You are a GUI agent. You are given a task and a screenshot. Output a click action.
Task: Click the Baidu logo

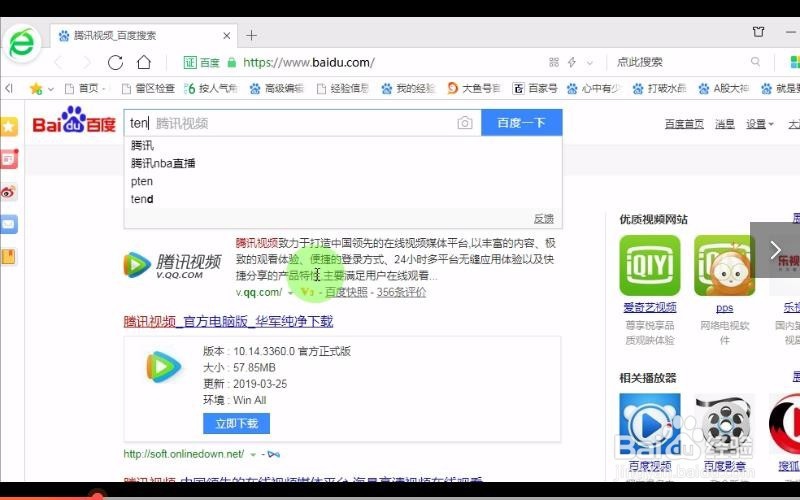tap(74, 120)
